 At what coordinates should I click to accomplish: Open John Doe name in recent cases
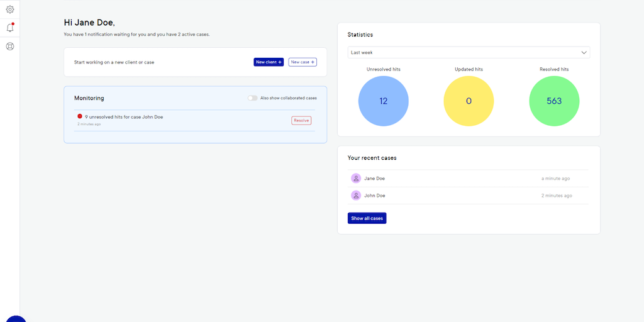pyautogui.click(x=375, y=196)
